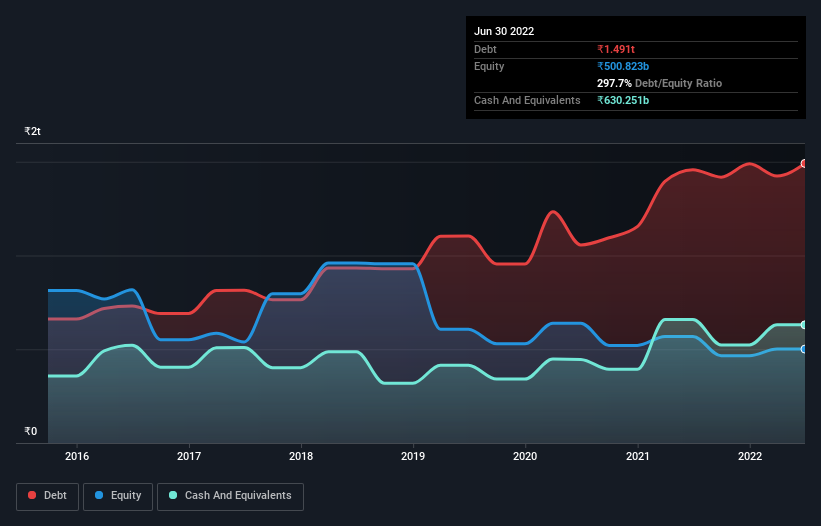
Task: Click the 2016 axis label
Action: pyautogui.click(x=77, y=456)
